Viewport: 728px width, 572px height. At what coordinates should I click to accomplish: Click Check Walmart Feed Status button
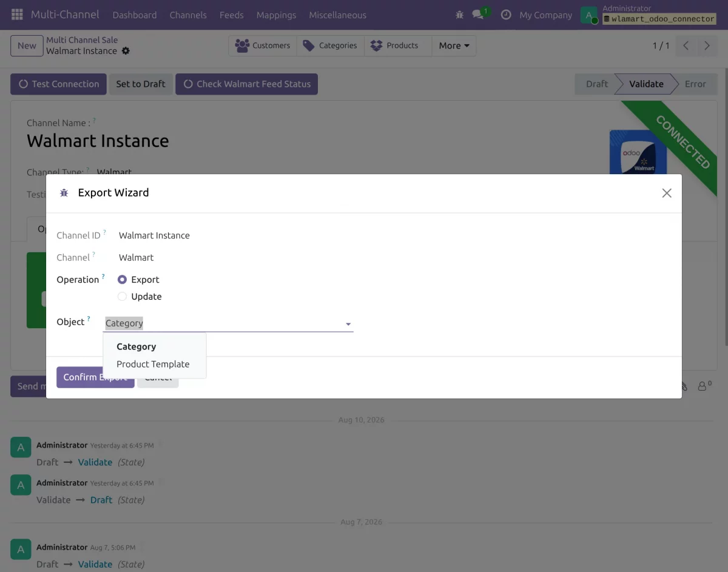pyautogui.click(x=246, y=84)
